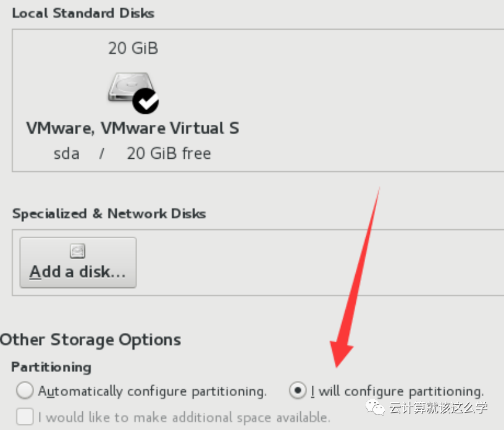Click the 20 GiB capacity label above disk

(x=133, y=48)
